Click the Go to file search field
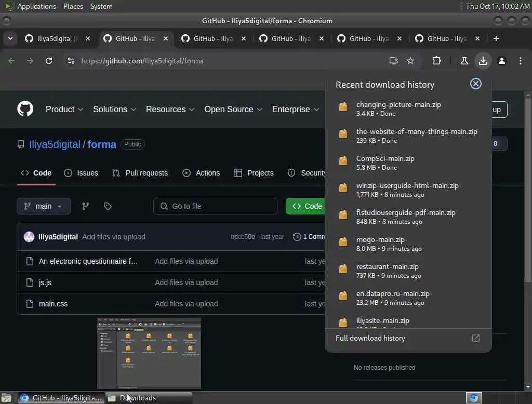 click(215, 206)
